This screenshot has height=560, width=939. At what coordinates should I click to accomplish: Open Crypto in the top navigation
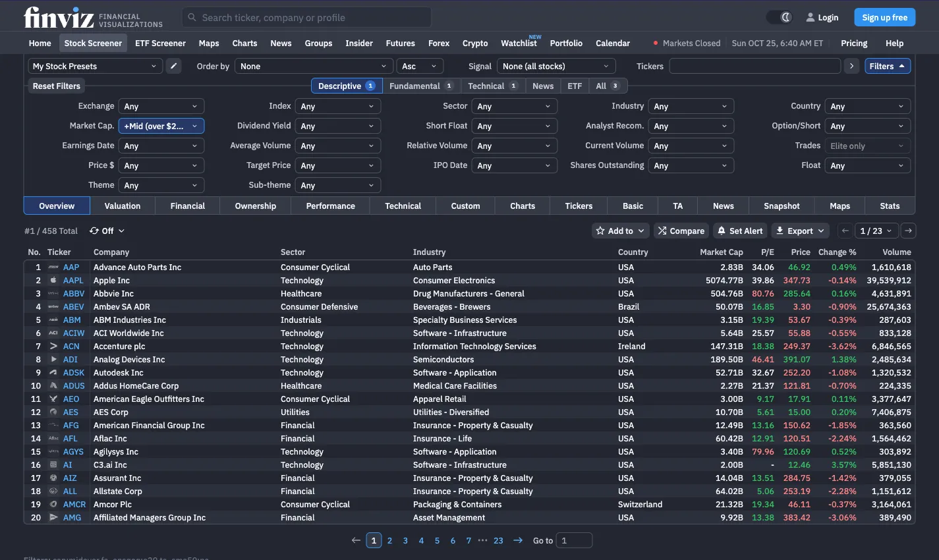coord(475,43)
